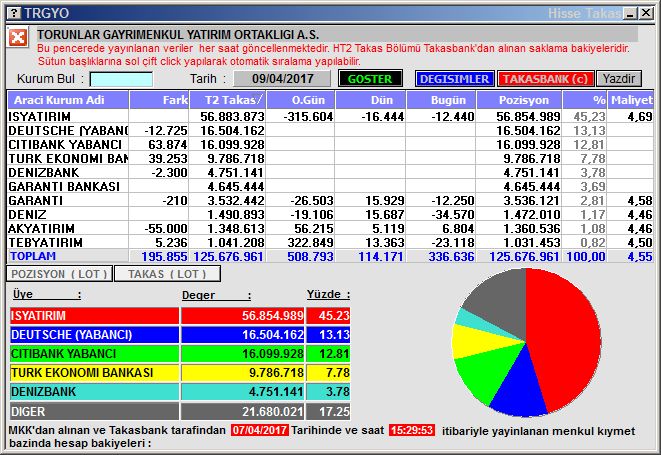Select the DEUTSCHE (YABANCI) table row
This screenshot has width=661, height=455.
330,130
